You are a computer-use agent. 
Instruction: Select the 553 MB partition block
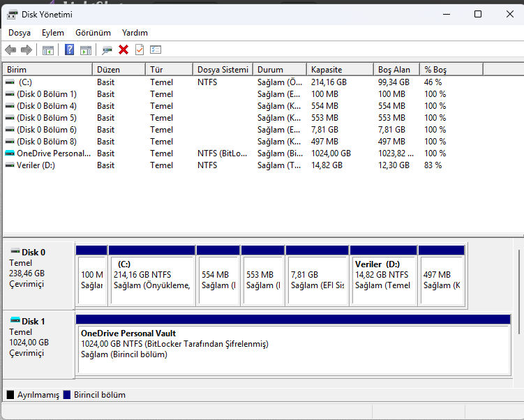point(262,276)
